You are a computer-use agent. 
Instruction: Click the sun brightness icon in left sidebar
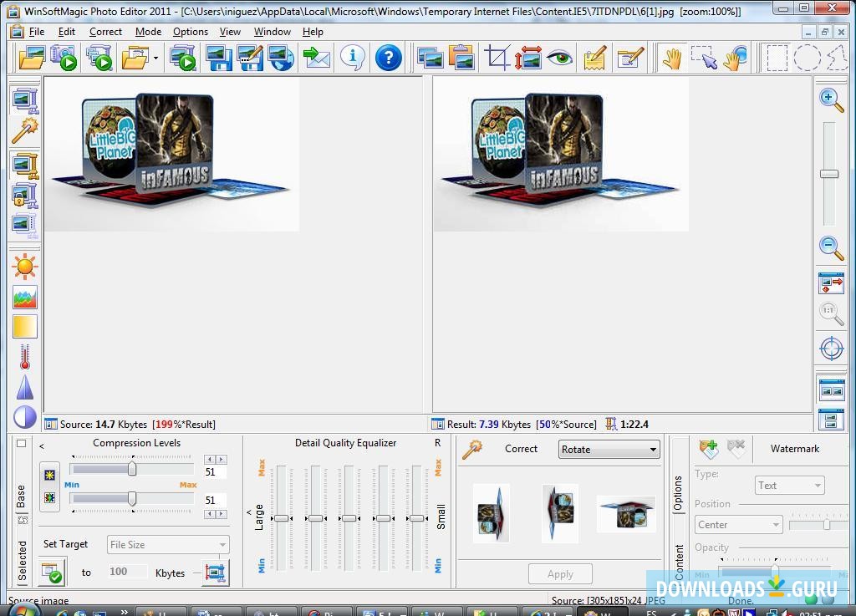point(24,267)
